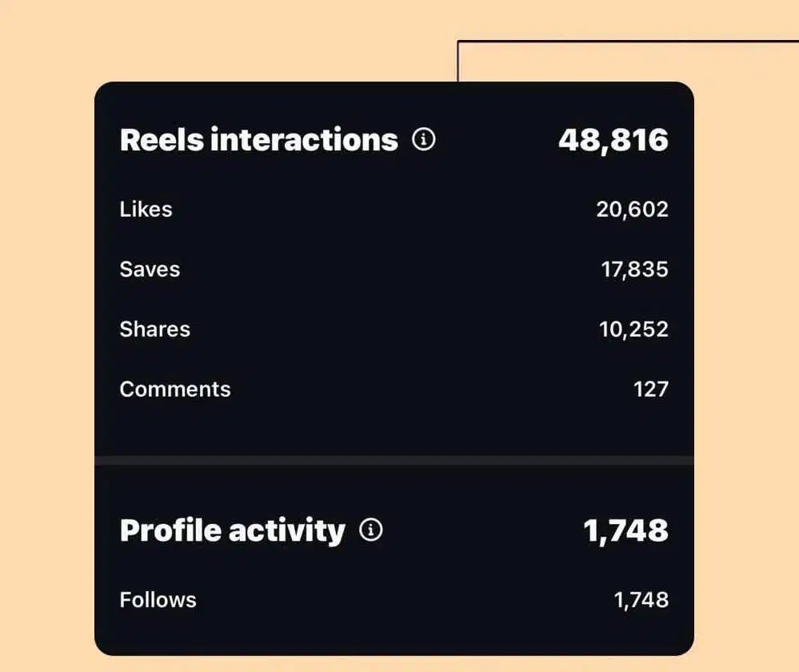Select the Comments row label
Screen dimensions: 799x672
[x=175, y=390]
